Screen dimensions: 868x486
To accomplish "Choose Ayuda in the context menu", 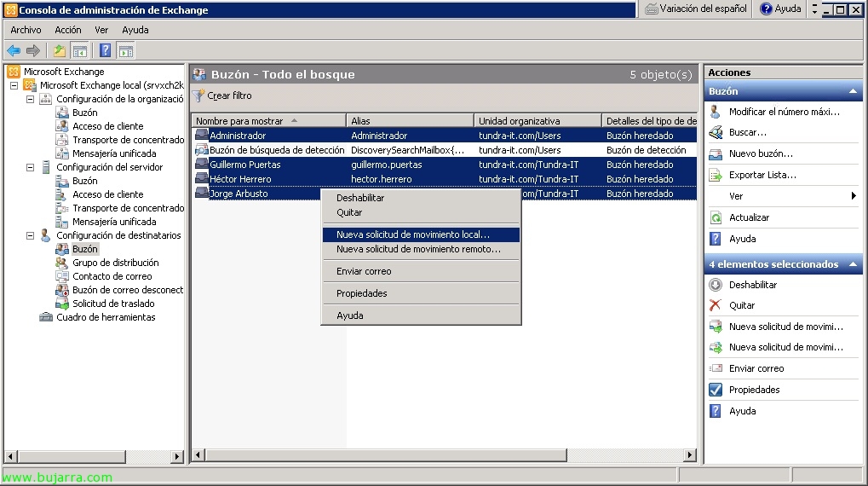I will pyautogui.click(x=421, y=315).
